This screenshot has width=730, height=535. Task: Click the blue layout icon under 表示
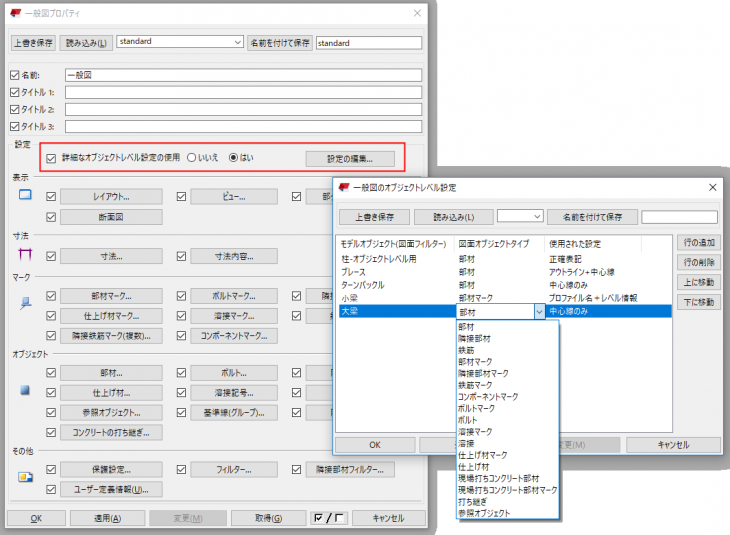27,195
